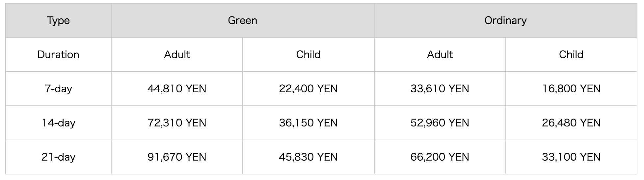Select the 72,310 YEN price
Screen dimensions: 644x180
[177, 123]
